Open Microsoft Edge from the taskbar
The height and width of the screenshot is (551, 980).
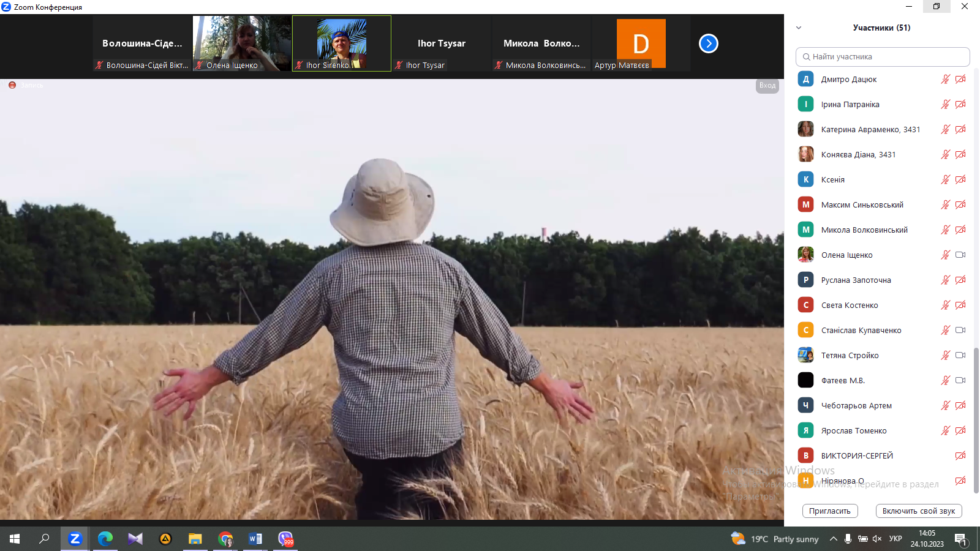point(105,539)
